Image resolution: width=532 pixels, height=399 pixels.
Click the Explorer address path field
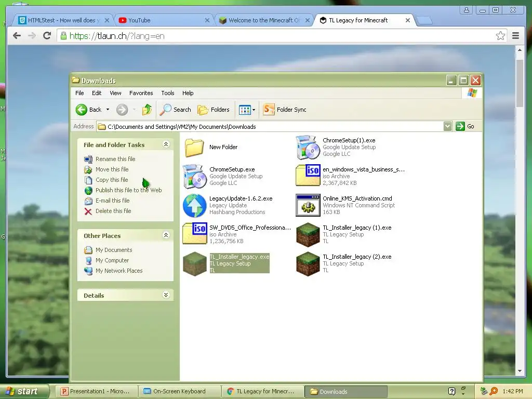point(270,127)
